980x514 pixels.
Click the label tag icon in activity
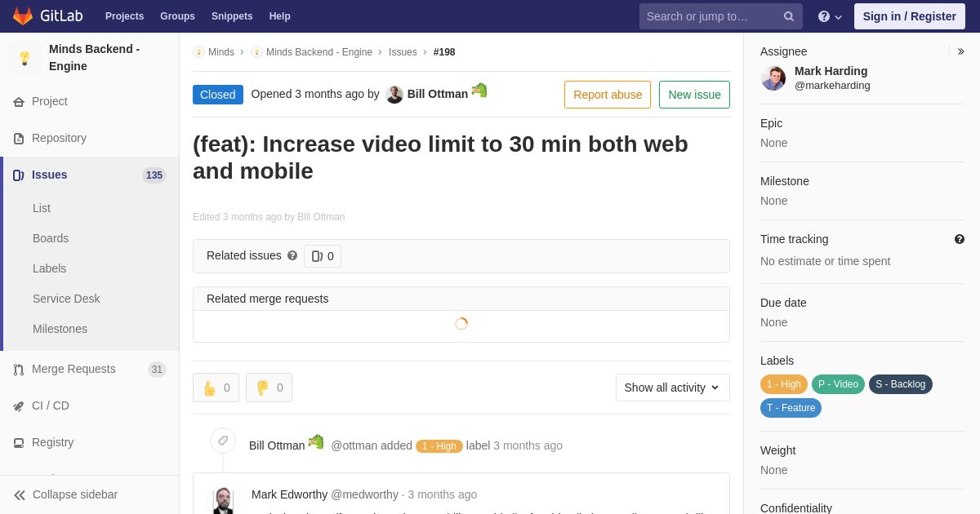pos(223,441)
